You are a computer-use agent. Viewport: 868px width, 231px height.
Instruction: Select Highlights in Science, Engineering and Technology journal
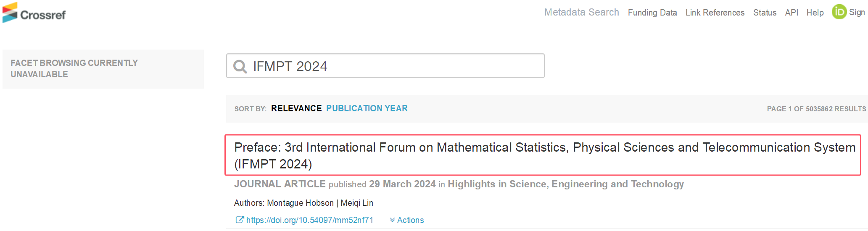click(566, 184)
